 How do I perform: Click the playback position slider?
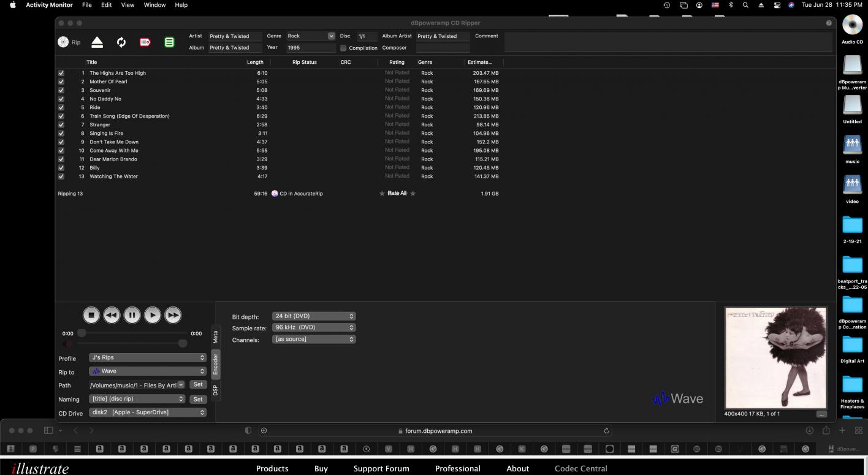pyautogui.click(x=132, y=333)
